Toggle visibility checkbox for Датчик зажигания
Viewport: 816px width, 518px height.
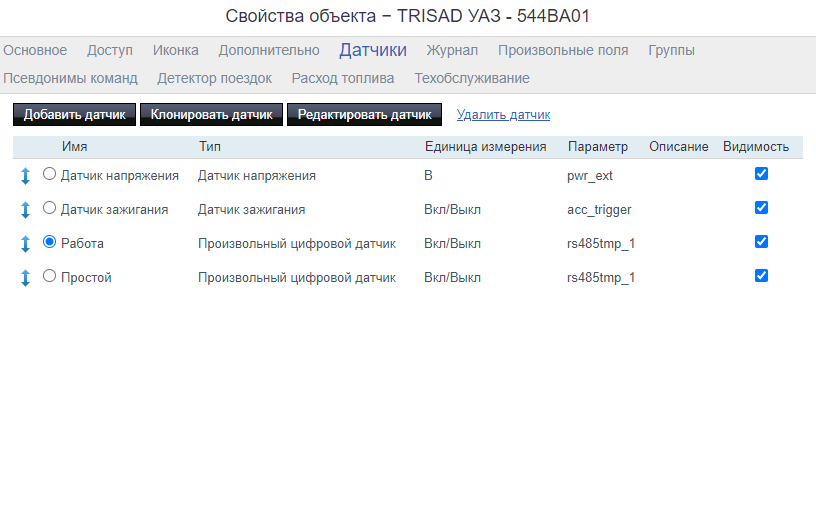tap(761, 207)
